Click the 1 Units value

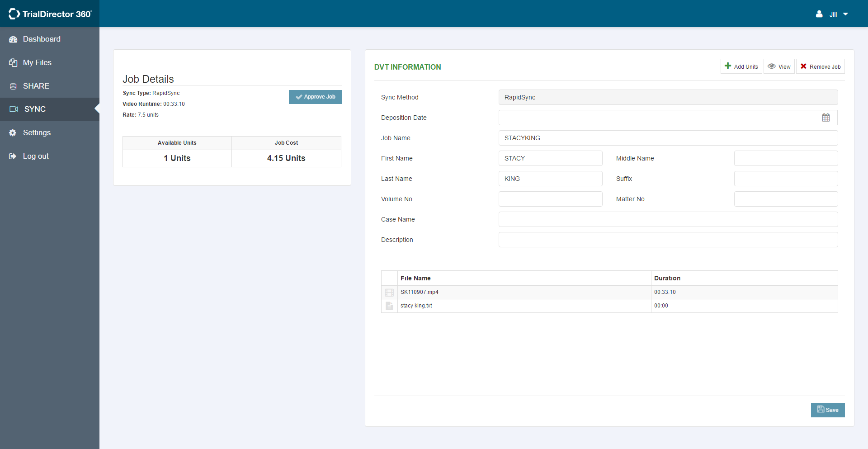coord(177,158)
